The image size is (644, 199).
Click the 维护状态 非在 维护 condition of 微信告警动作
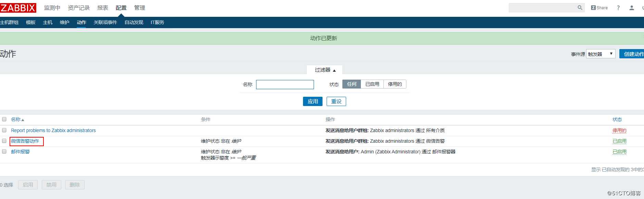pyautogui.click(x=221, y=141)
